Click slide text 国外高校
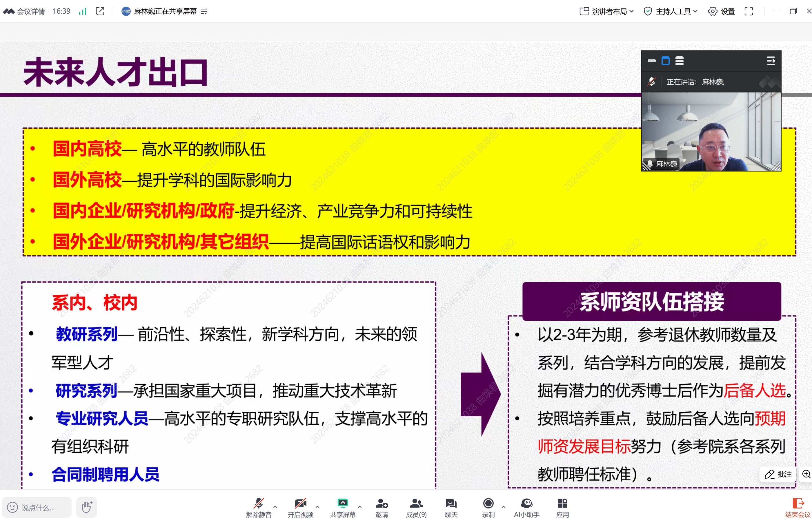This screenshot has width=812, height=527. [87, 180]
